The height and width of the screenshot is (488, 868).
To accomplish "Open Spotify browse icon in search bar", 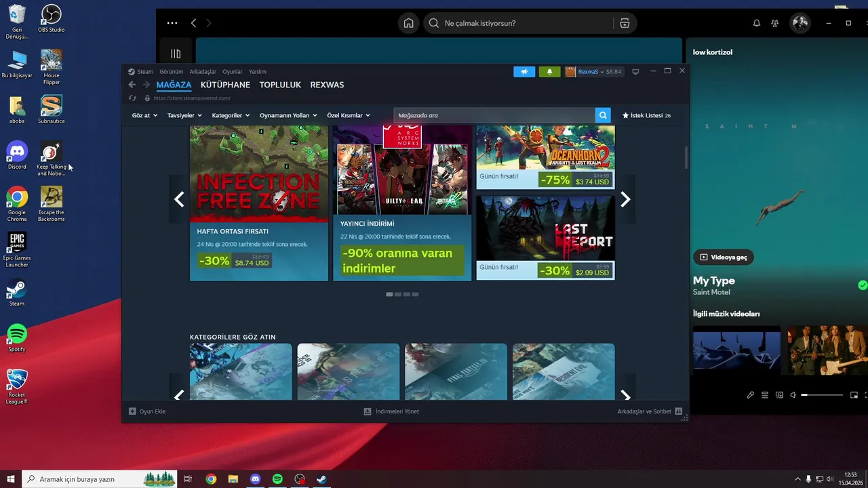I will tap(625, 23).
